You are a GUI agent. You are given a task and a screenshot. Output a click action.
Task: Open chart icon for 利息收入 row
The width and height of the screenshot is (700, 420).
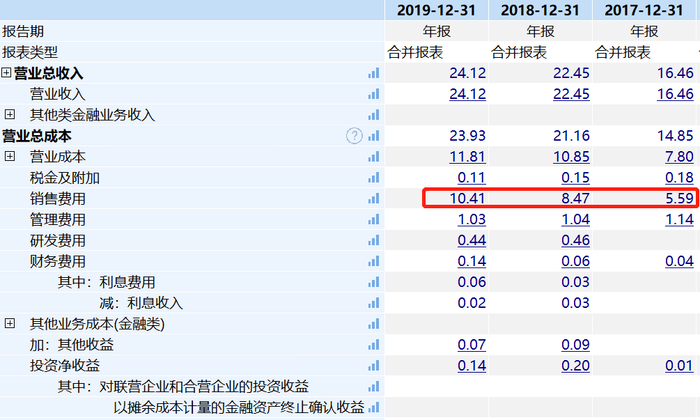[374, 303]
